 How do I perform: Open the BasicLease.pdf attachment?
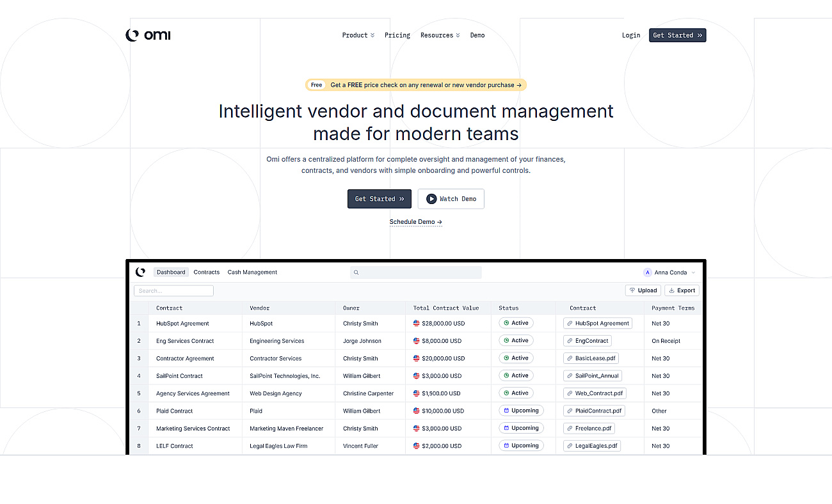point(591,358)
